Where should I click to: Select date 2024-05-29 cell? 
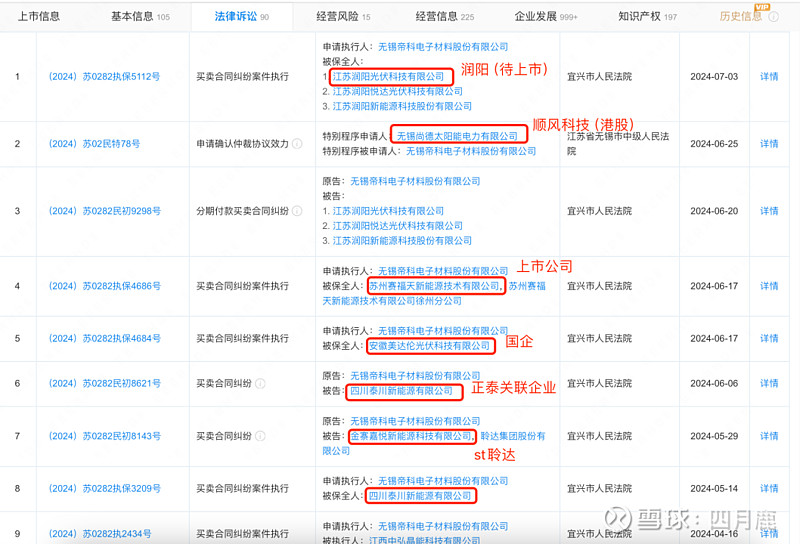coord(714,436)
